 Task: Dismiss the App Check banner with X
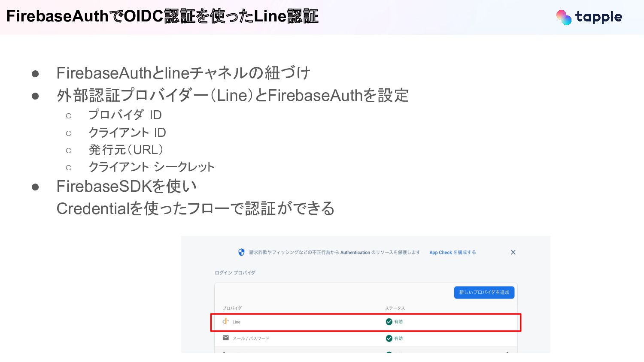click(513, 252)
